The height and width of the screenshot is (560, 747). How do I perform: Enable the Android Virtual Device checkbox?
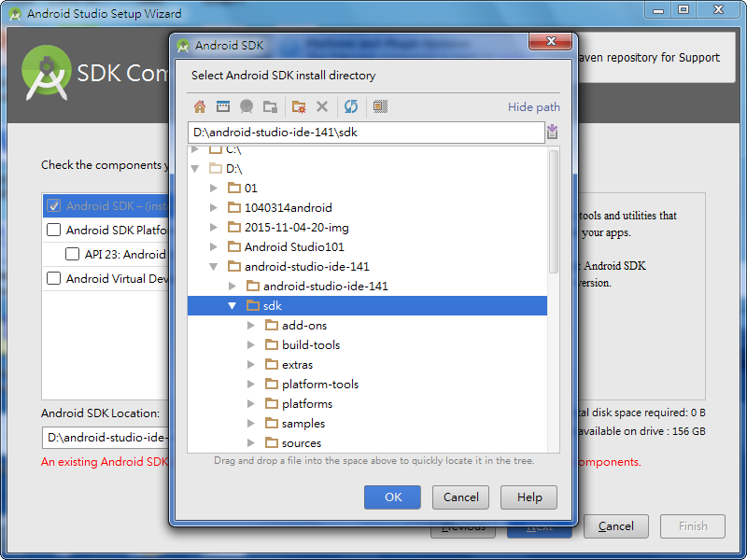coord(53,278)
